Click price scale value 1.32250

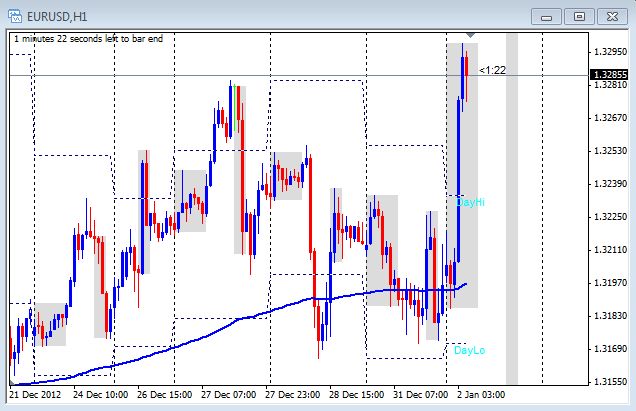(x=610, y=216)
